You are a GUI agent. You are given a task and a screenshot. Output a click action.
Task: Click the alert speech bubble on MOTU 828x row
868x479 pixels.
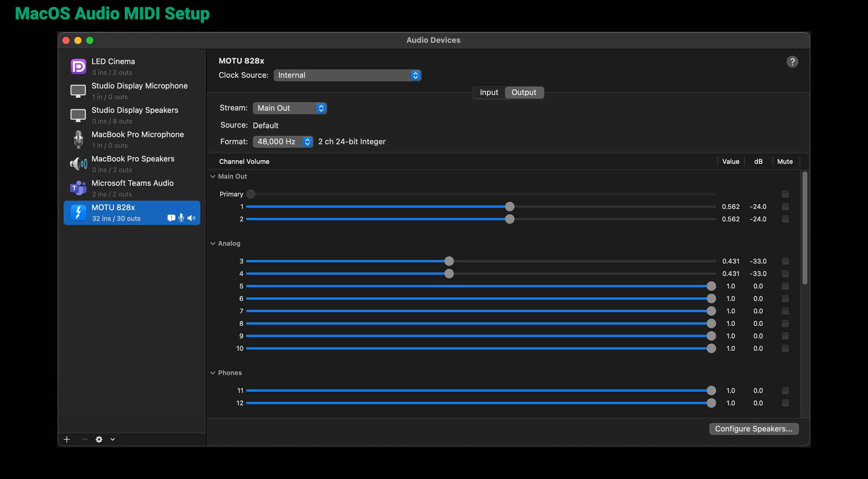[x=171, y=218]
